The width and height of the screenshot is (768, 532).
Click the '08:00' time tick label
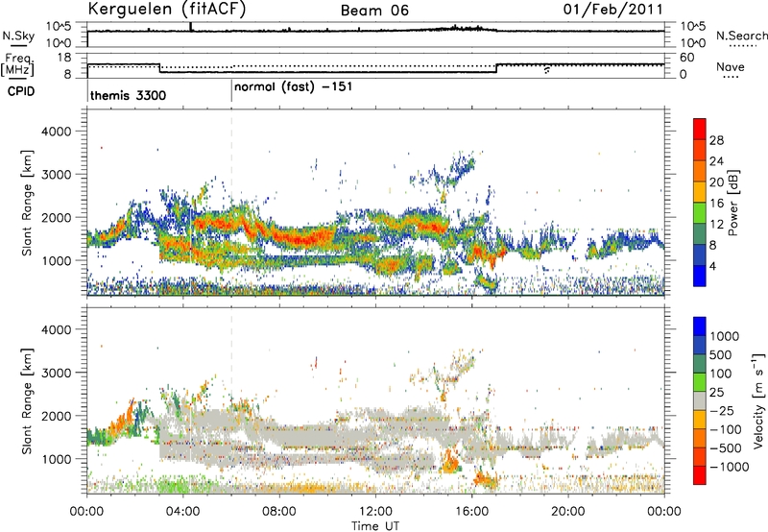(279, 512)
